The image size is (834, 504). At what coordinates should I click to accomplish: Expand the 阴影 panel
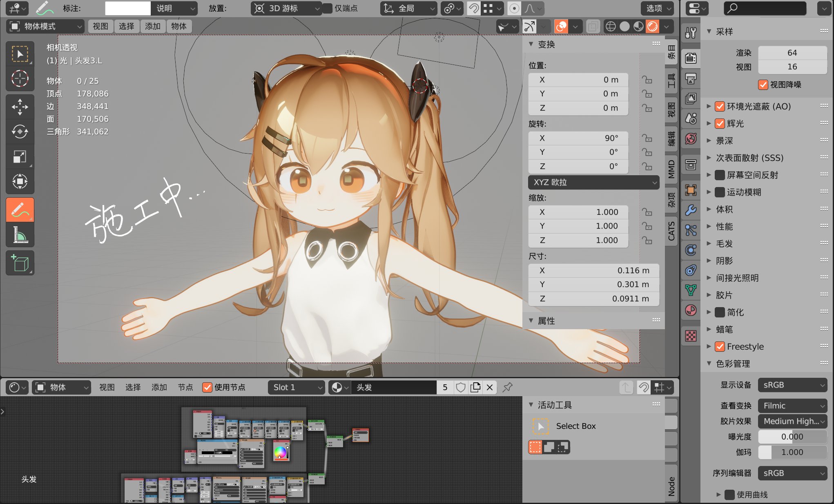click(724, 261)
